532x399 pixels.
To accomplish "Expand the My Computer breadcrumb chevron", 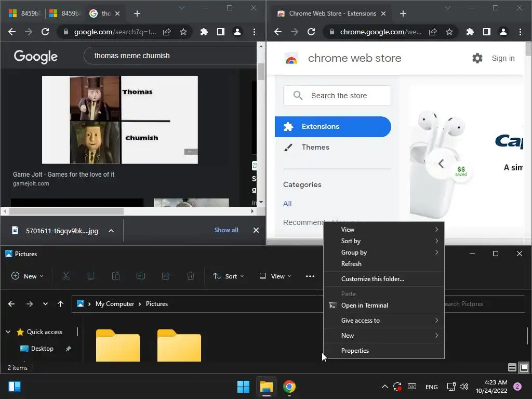I will pyautogui.click(x=139, y=304).
